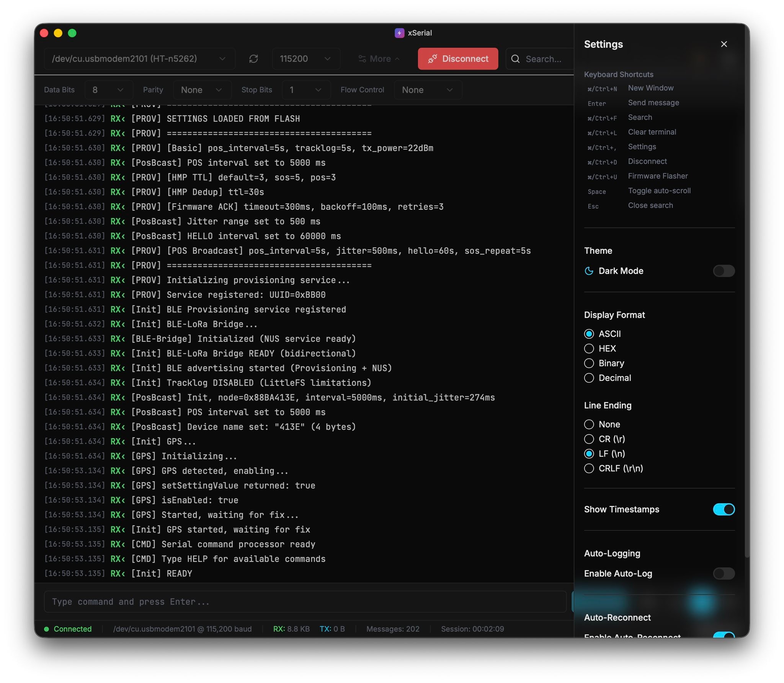Click the TX: 0 B status entry

click(332, 629)
